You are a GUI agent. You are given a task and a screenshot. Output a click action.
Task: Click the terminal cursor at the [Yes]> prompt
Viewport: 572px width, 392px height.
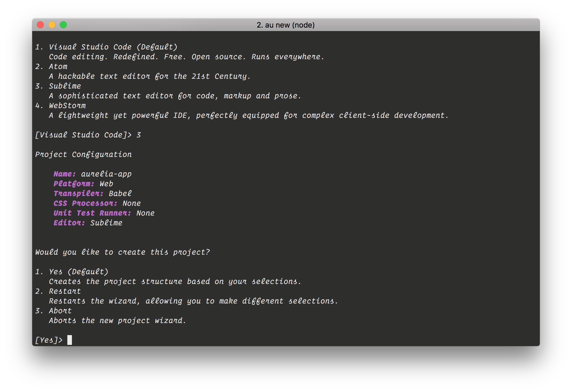(x=70, y=340)
